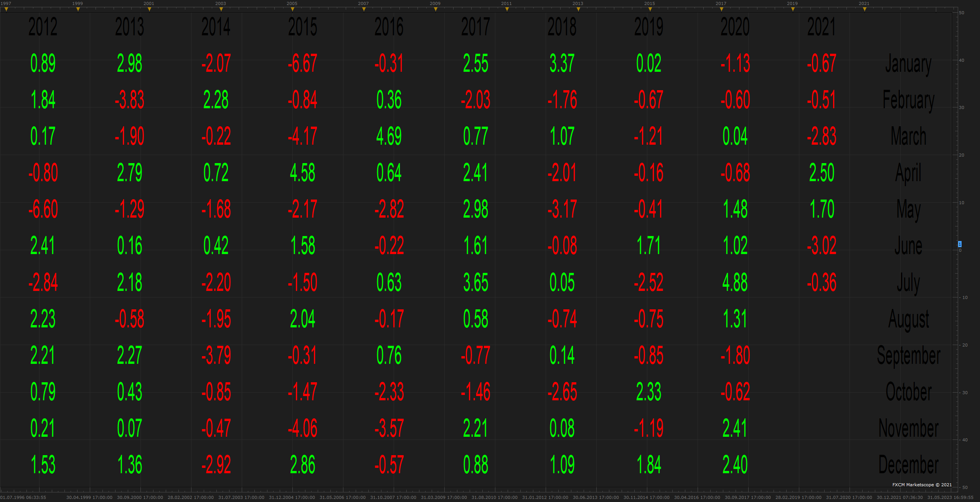Screen dimensions: 980x502
Task: Click the July row label
Action: point(908,283)
